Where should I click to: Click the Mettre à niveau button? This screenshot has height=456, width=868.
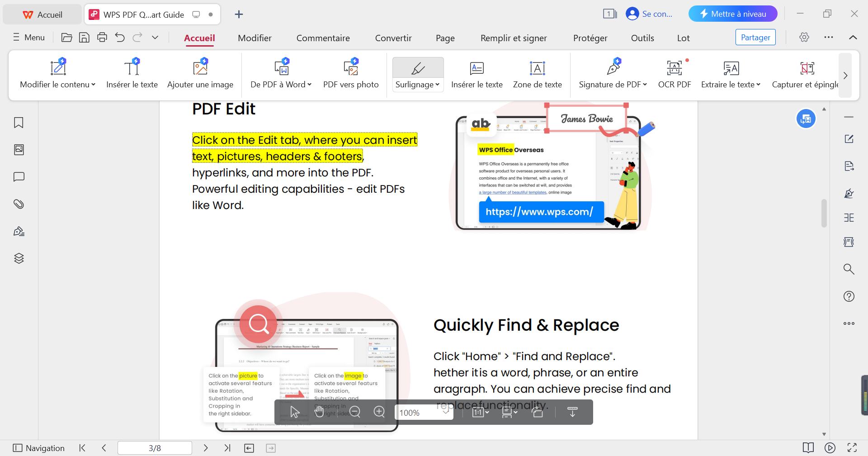732,14
